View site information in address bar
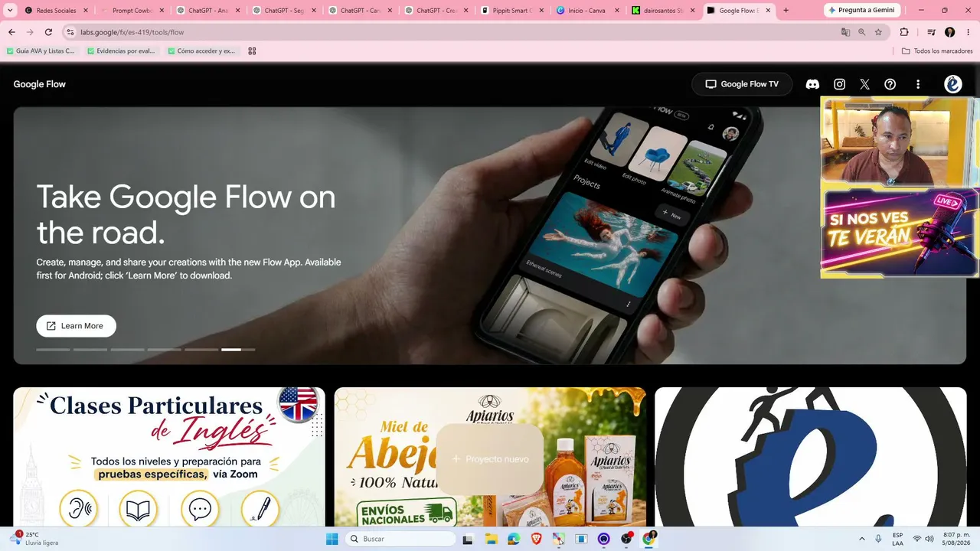The width and height of the screenshot is (980, 551). click(70, 32)
